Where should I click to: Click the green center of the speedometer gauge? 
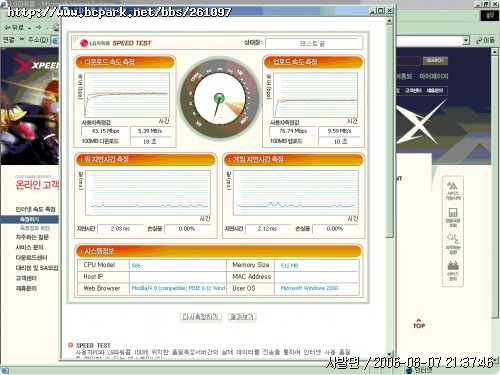click(x=219, y=98)
